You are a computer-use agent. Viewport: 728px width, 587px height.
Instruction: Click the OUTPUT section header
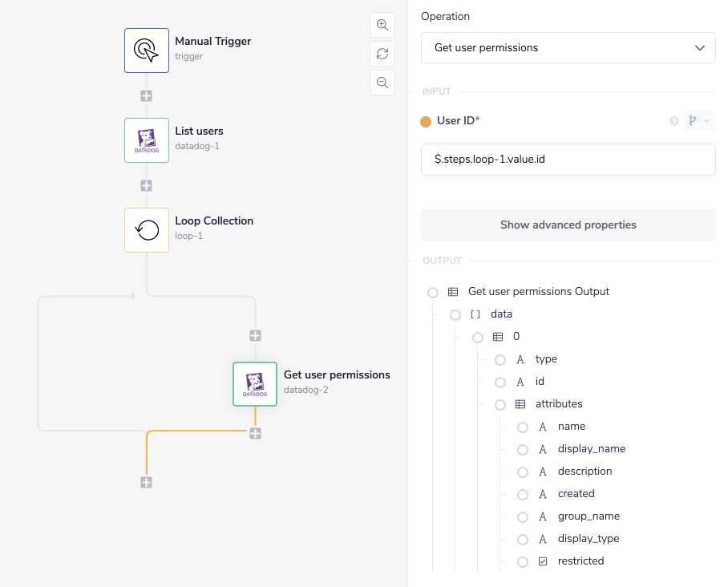tap(441, 260)
